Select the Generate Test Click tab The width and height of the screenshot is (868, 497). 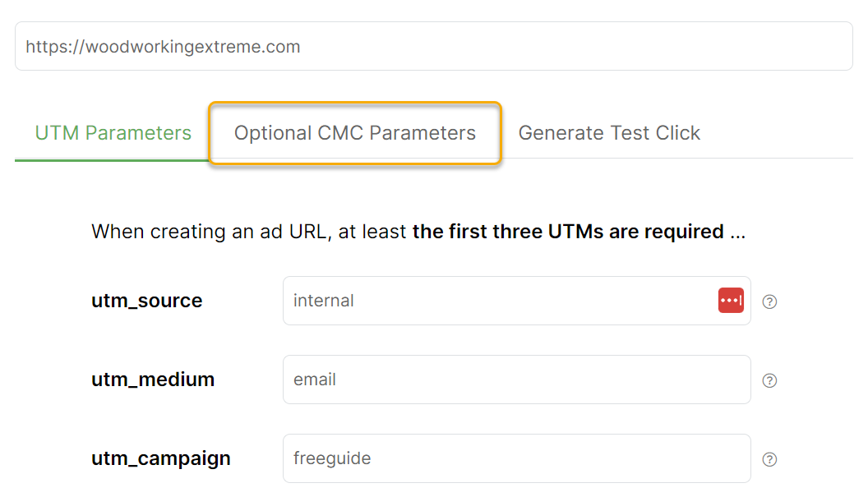coord(609,133)
